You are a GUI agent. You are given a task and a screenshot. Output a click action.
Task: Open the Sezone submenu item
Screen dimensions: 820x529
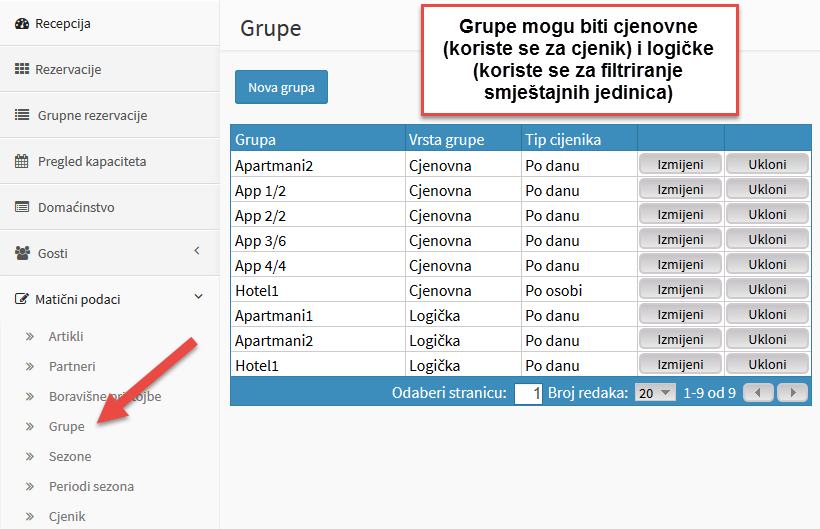tap(70, 456)
